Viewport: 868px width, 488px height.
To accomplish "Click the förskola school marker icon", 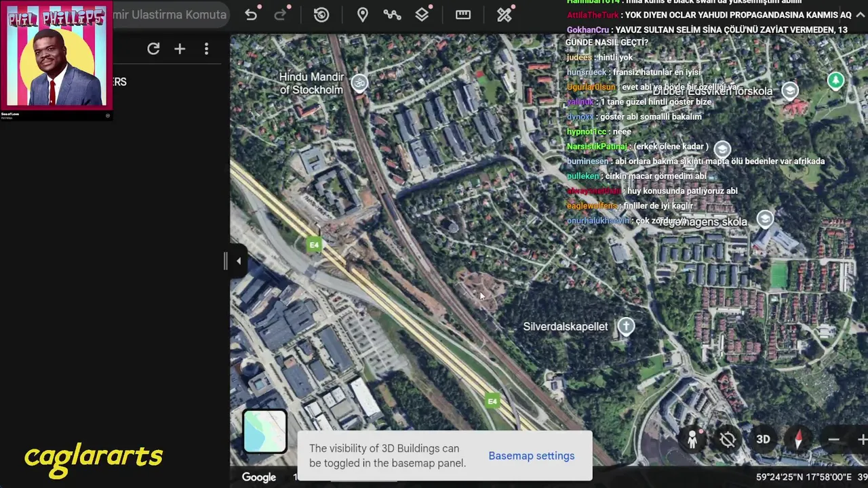I will tap(790, 90).
